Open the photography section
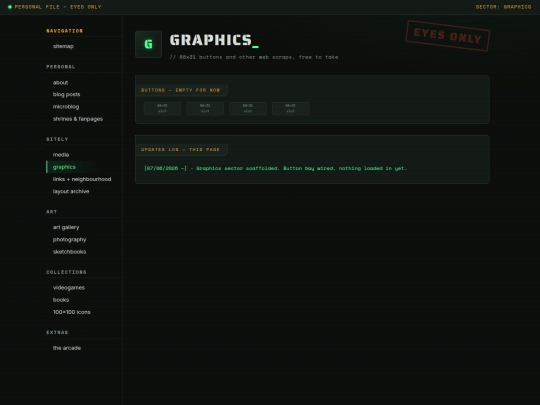 [x=69, y=239]
